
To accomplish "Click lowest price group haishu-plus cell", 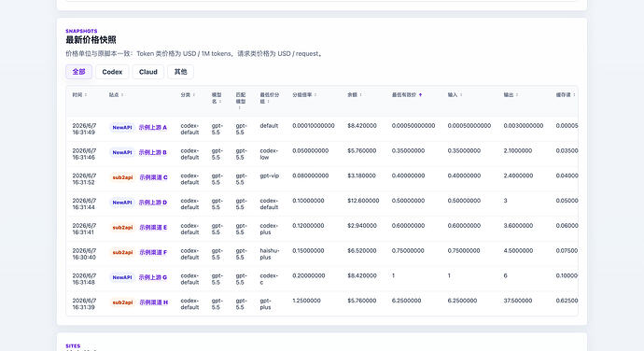I will pyautogui.click(x=270, y=254).
